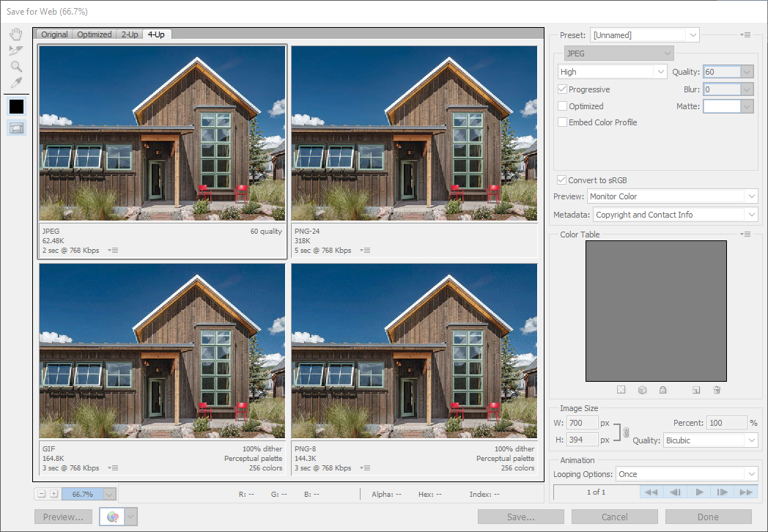Viewport: 768px width, 532px height.
Task: Click the Cancel button
Action: pyautogui.click(x=614, y=517)
